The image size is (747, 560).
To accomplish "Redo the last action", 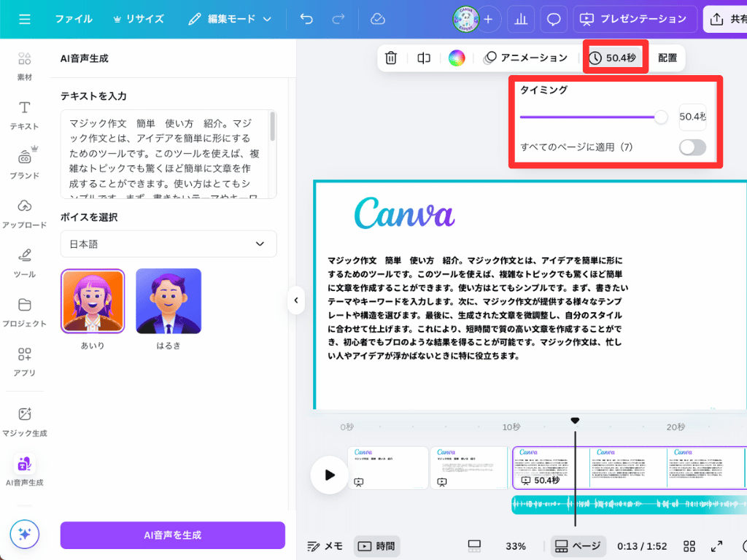I will point(338,19).
